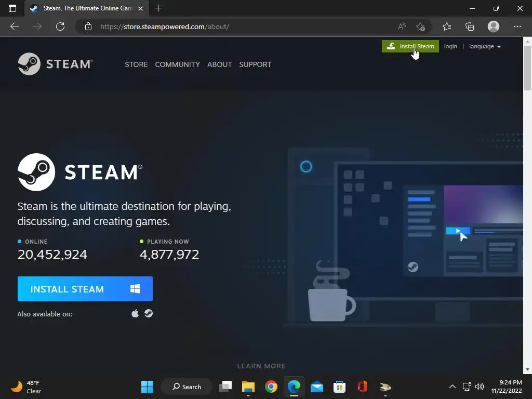Open the network tray icon
Screen dimensions: 532x399
tap(467, 387)
